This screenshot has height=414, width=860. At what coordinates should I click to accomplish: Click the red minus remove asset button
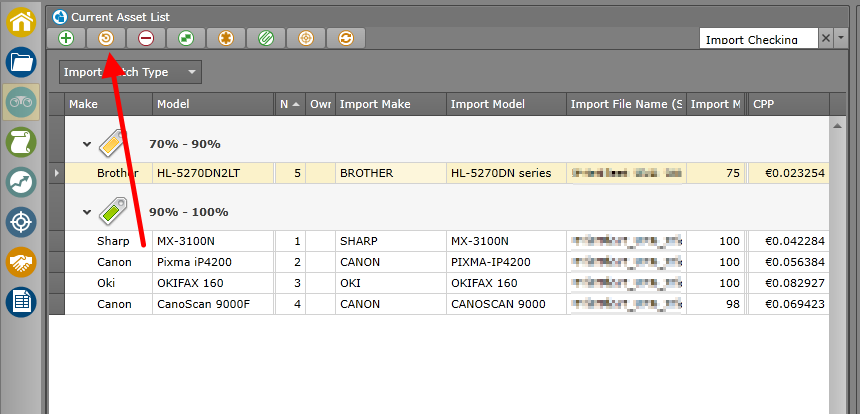point(146,38)
